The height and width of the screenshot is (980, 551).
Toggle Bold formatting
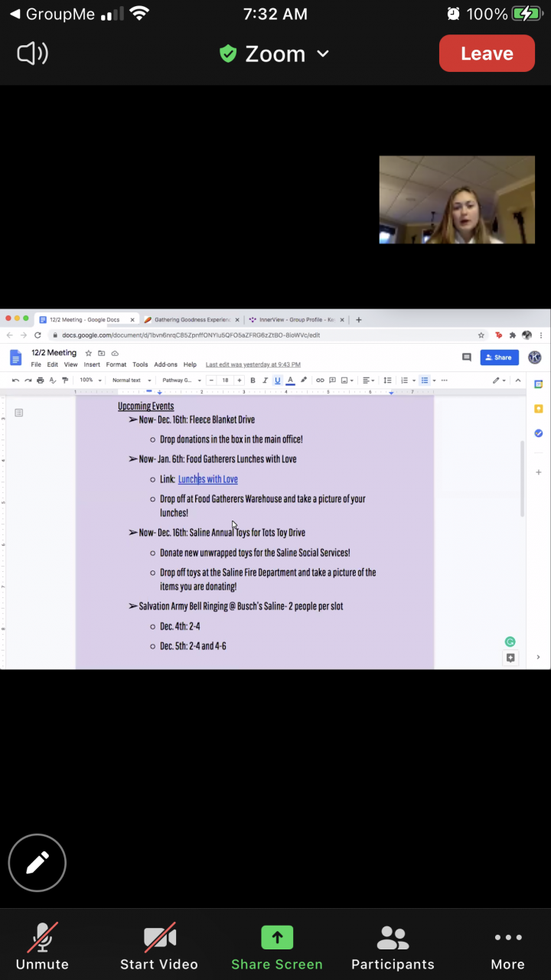coord(253,381)
